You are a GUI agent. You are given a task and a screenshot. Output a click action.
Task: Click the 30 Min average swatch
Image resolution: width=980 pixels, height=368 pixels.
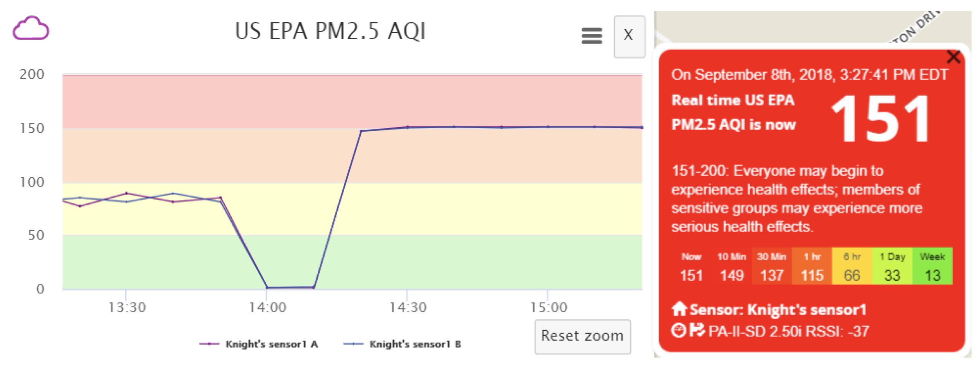click(x=771, y=266)
